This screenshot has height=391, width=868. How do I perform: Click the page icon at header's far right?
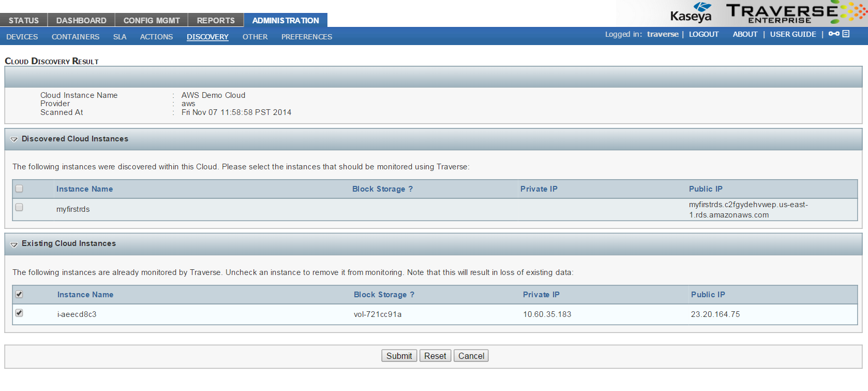point(846,34)
